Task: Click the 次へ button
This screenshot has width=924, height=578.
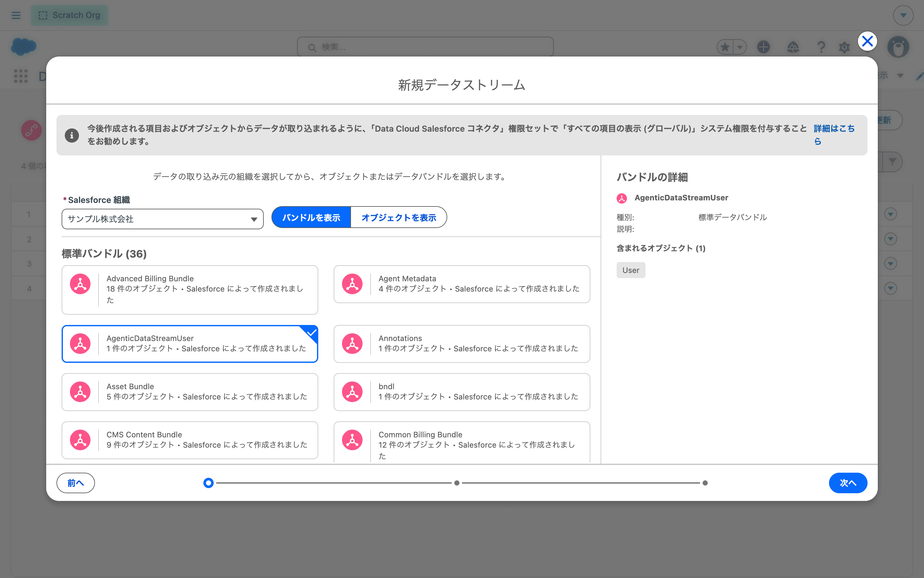Action: (848, 483)
